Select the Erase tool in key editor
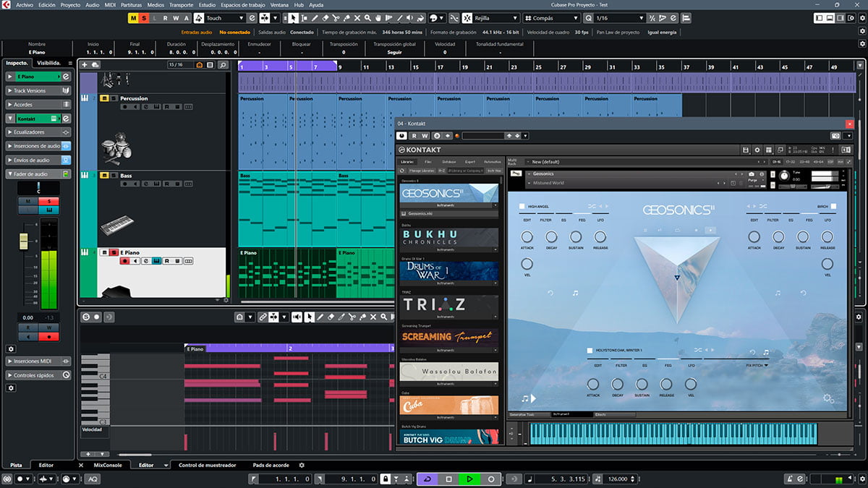 [x=331, y=317]
